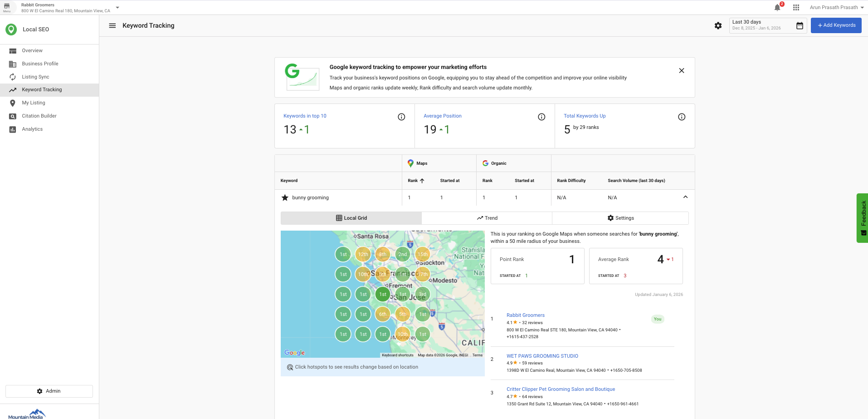Open the Arun Prasath account dropdown
868x419 pixels.
[x=837, y=7]
